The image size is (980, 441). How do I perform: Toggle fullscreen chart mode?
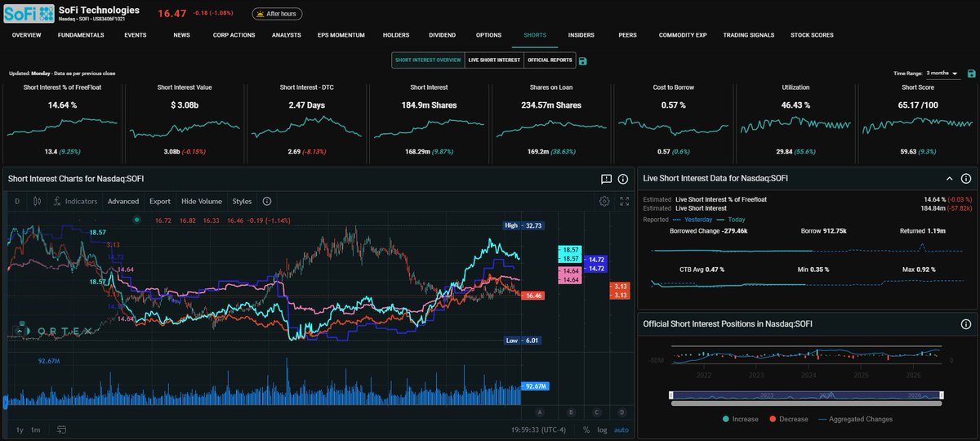tap(625, 201)
